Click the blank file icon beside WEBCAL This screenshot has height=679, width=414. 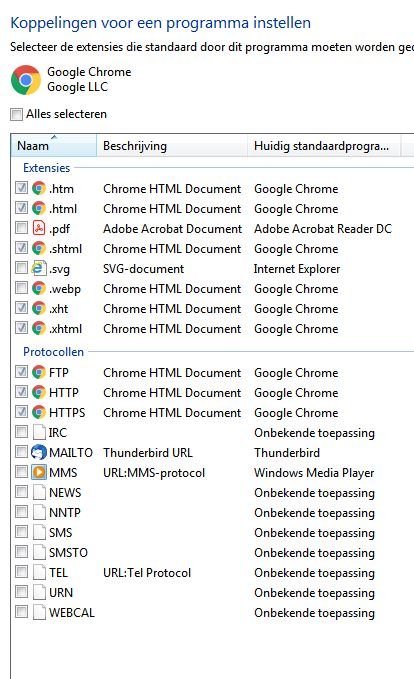pyautogui.click(x=39, y=612)
